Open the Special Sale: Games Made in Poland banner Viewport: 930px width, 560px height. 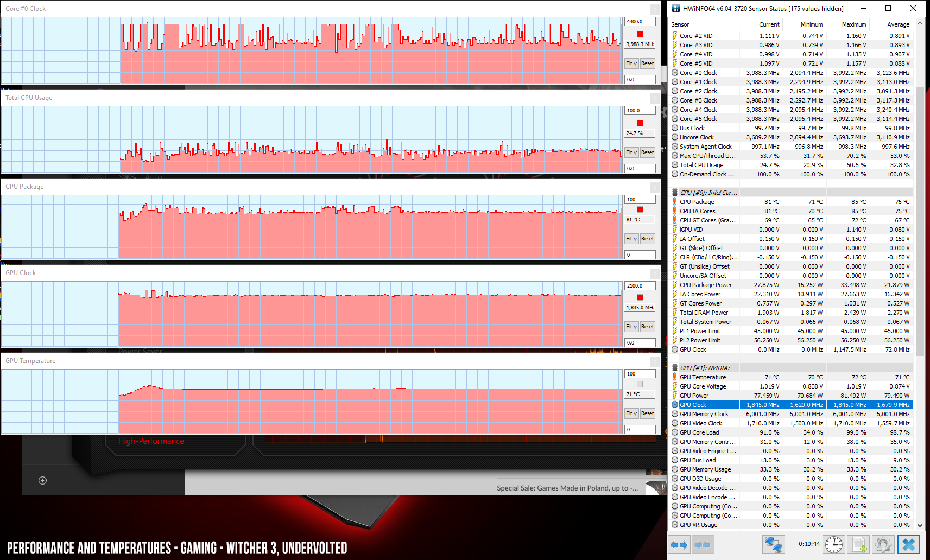click(567, 488)
